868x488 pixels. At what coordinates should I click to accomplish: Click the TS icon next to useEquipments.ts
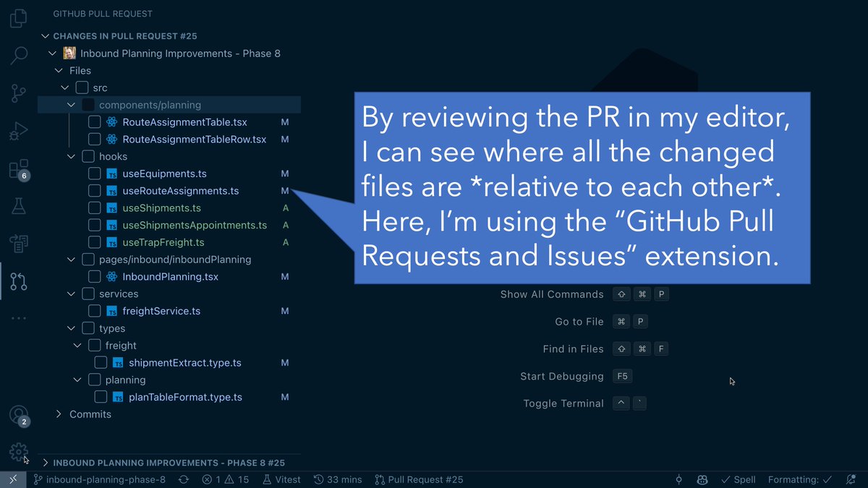coord(111,174)
